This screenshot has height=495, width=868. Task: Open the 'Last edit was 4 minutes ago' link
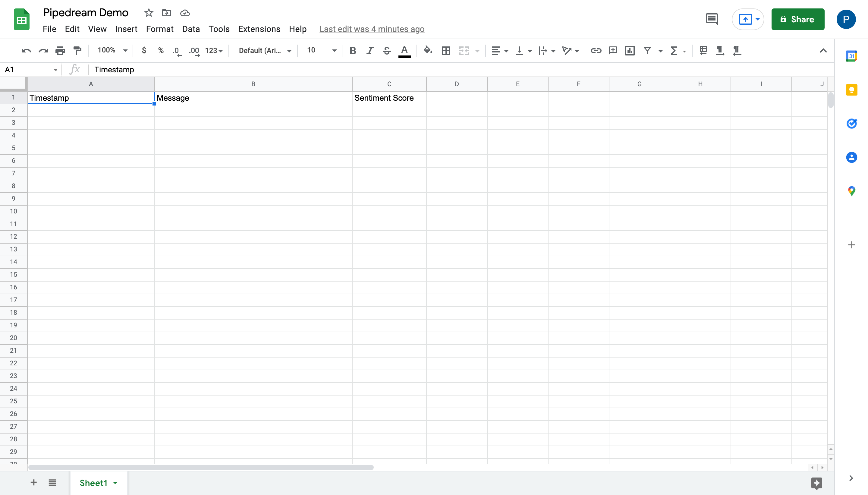372,29
